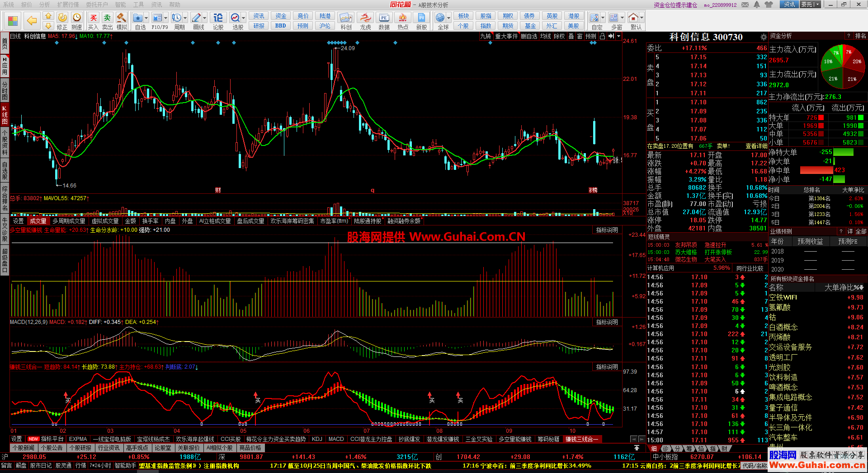Click the 全球 globe icon
The height and width of the screenshot is (473, 868).
pyautogui.click(x=440, y=18)
